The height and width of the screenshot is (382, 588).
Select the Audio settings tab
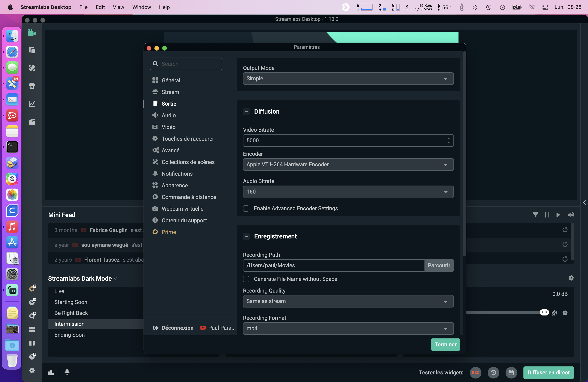169,115
